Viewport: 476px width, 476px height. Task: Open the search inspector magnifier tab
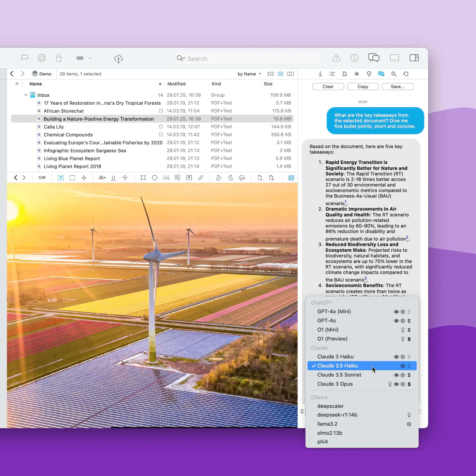pyautogui.click(x=394, y=74)
